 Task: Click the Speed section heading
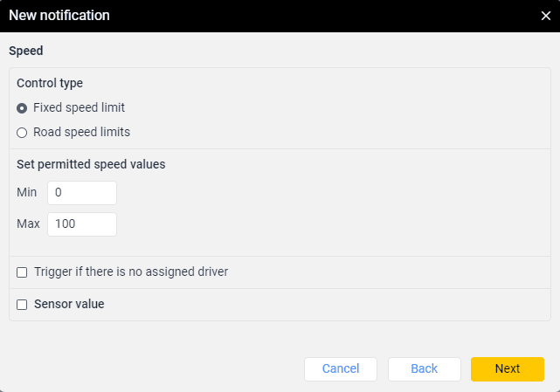[x=26, y=51]
